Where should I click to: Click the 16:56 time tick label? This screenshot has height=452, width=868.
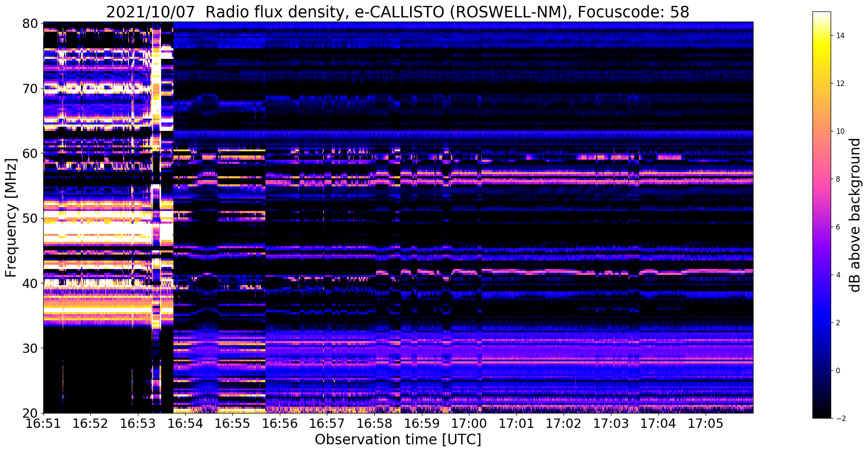click(280, 423)
